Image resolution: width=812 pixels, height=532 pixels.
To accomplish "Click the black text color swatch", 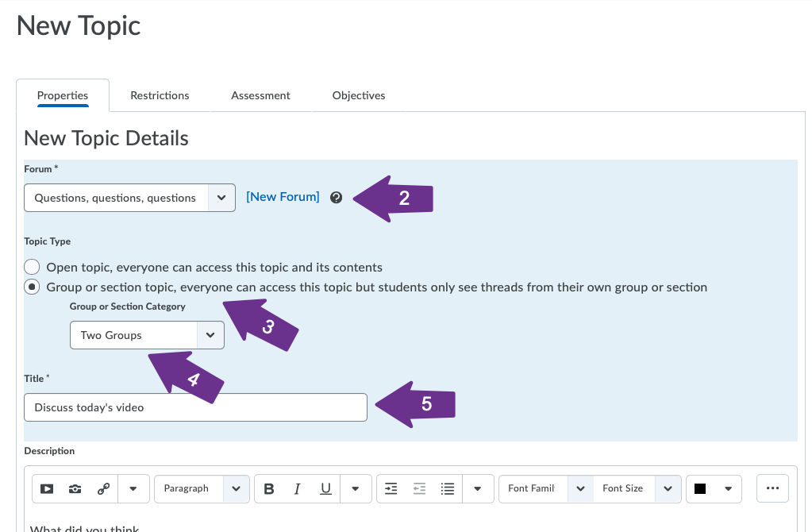I will 700,489.
